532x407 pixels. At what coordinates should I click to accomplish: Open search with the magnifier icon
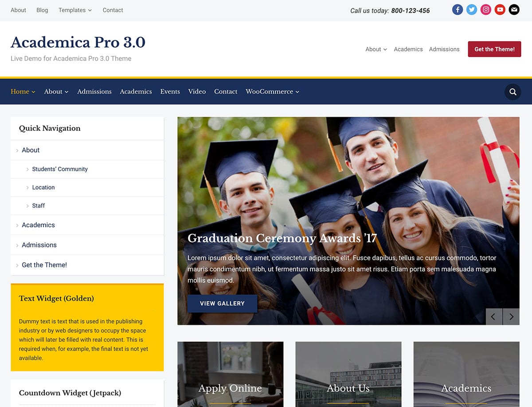click(x=513, y=92)
